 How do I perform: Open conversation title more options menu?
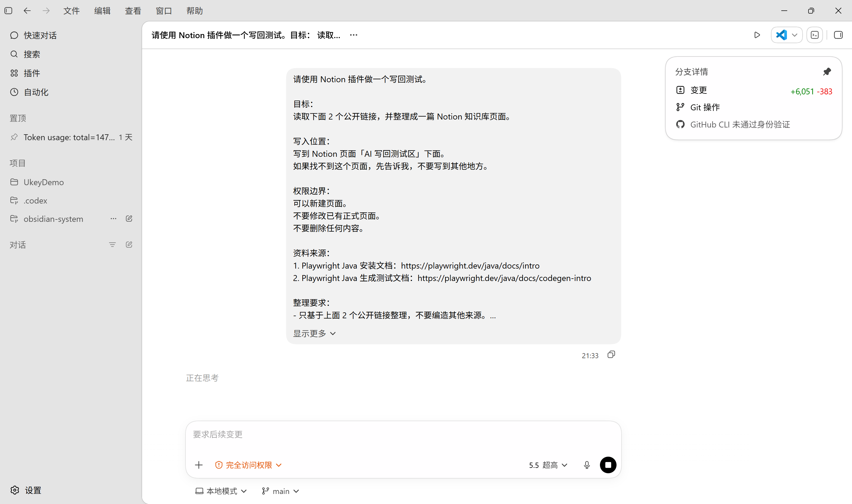click(354, 35)
